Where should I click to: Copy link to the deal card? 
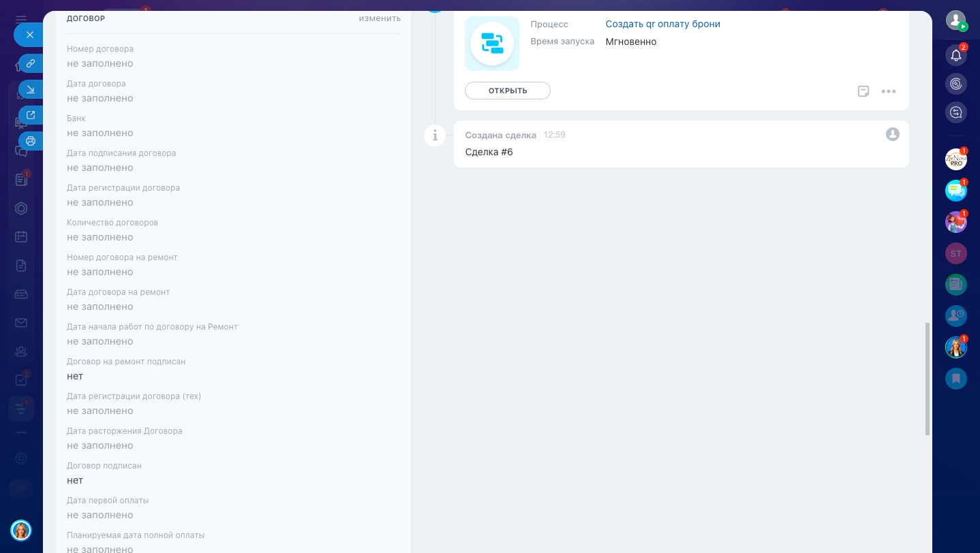click(31, 63)
